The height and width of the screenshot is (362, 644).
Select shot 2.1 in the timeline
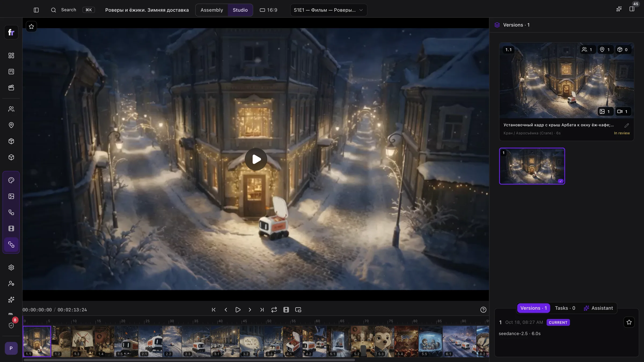point(150,341)
